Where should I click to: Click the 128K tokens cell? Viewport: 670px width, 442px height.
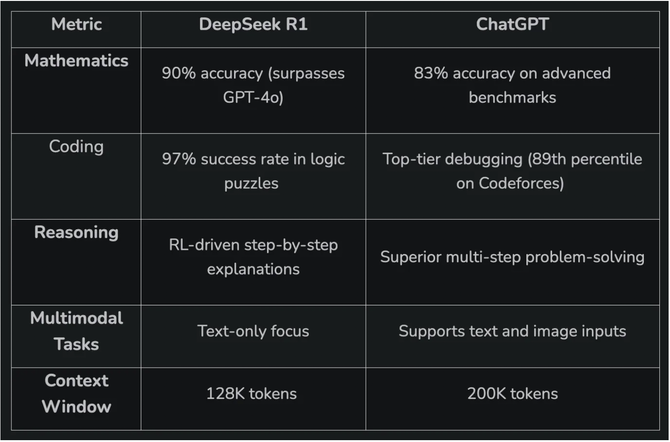click(x=252, y=394)
